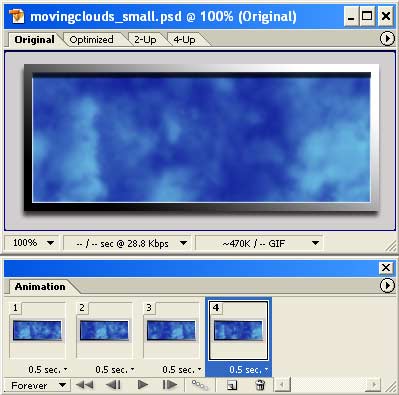Close the movingclouds_small.psd window

pyautogui.click(x=386, y=16)
